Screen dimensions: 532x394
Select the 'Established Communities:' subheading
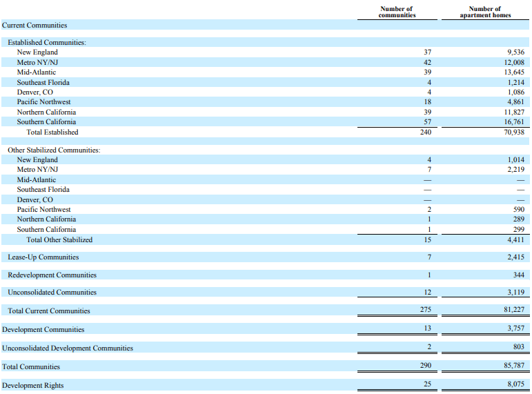[47, 42]
